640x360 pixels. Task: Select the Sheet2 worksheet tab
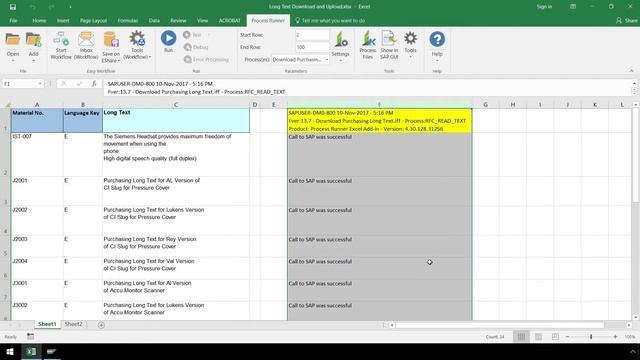[73, 324]
